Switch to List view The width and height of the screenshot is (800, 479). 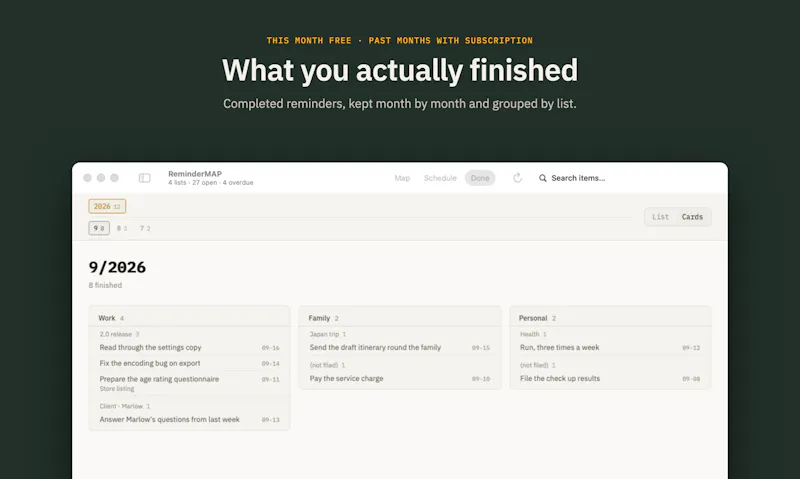point(660,217)
